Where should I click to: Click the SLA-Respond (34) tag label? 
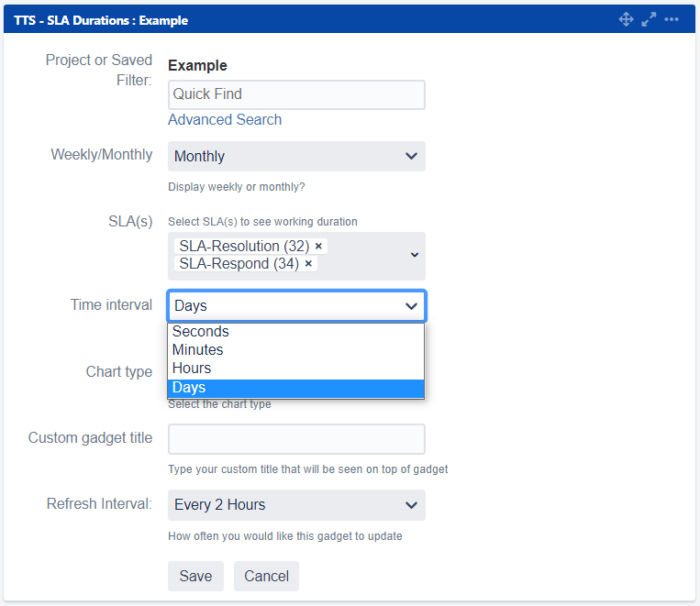pos(239,264)
